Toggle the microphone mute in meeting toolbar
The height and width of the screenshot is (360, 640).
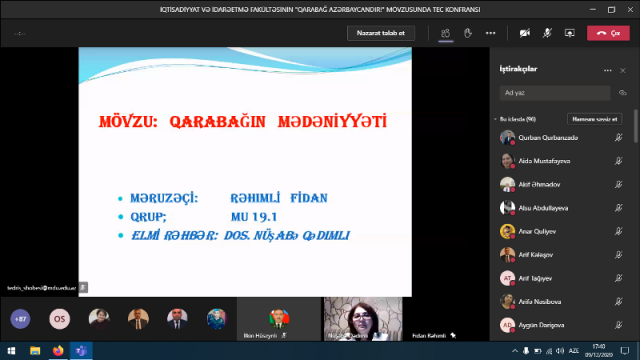coord(547,33)
